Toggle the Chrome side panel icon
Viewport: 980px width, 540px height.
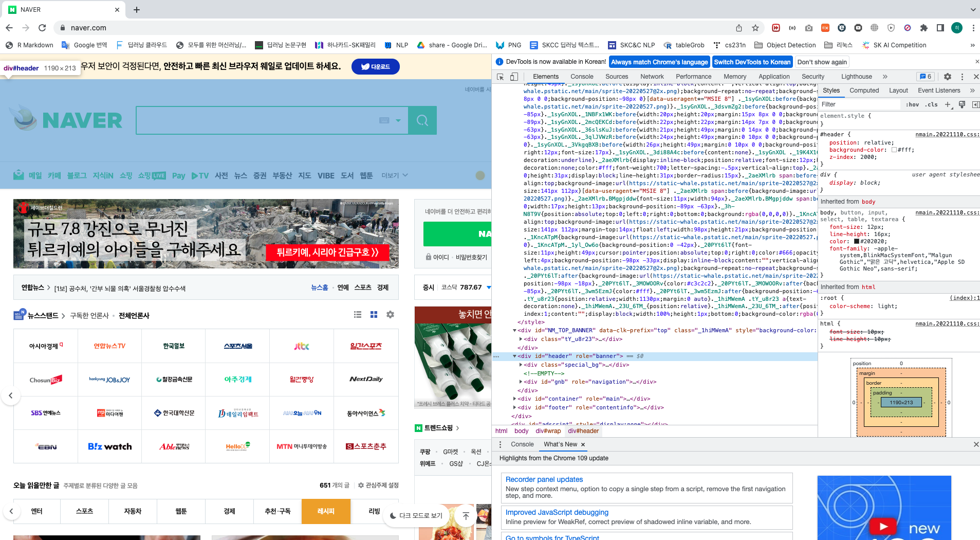940,28
